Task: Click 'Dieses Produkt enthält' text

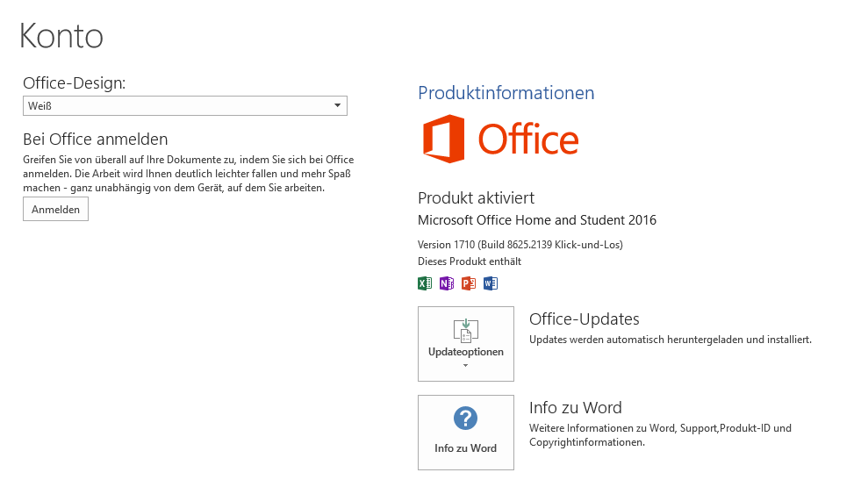Action: click(x=470, y=261)
